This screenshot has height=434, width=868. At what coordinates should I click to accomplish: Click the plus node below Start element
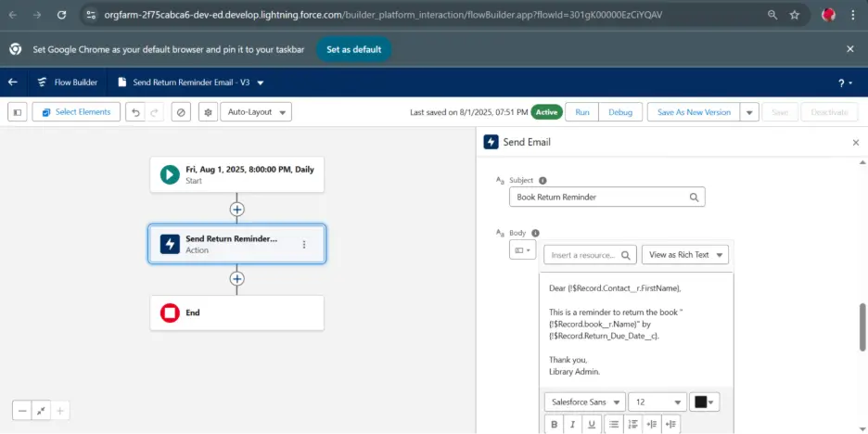(x=237, y=210)
